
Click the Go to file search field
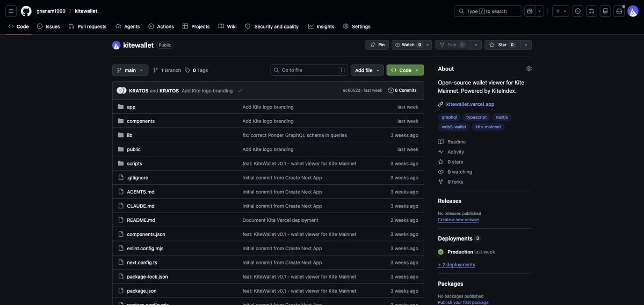pyautogui.click(x=309, y=70)
